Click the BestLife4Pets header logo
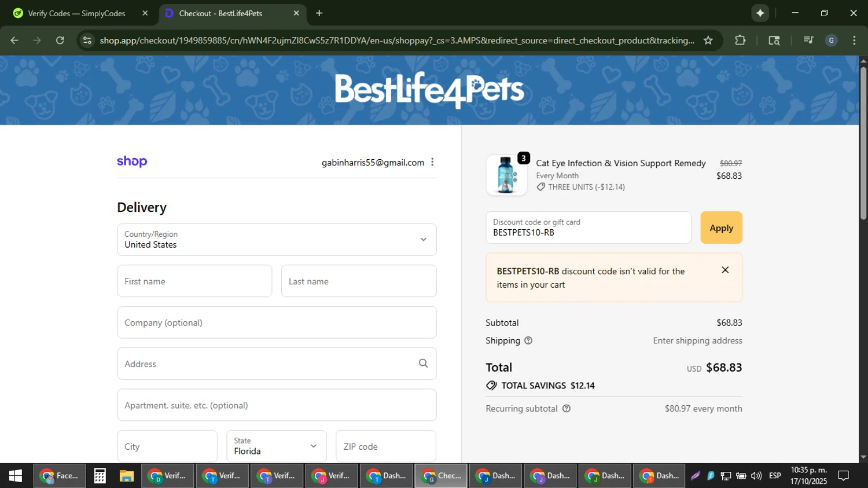868x488 pixels. click(x=429, y=90)
